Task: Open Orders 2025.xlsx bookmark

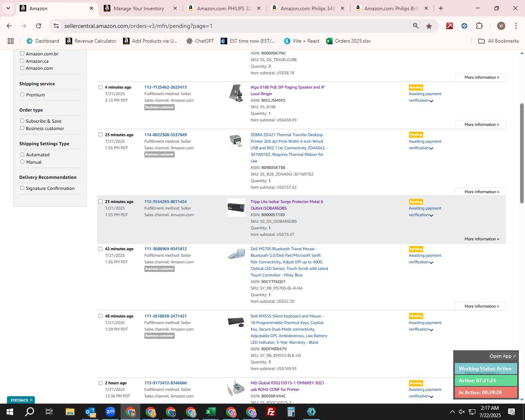Action: (349, 41)
